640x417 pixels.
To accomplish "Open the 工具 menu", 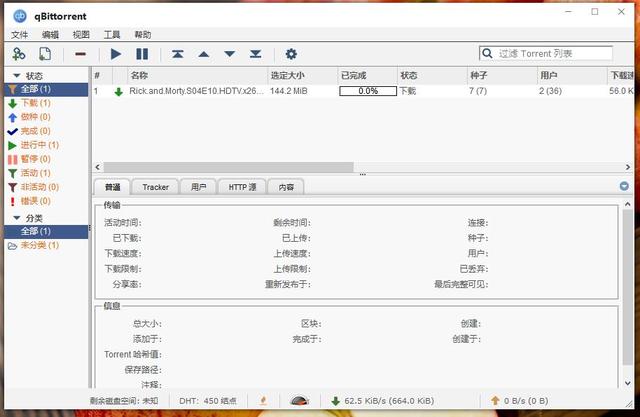I will (x=112, y=34).
